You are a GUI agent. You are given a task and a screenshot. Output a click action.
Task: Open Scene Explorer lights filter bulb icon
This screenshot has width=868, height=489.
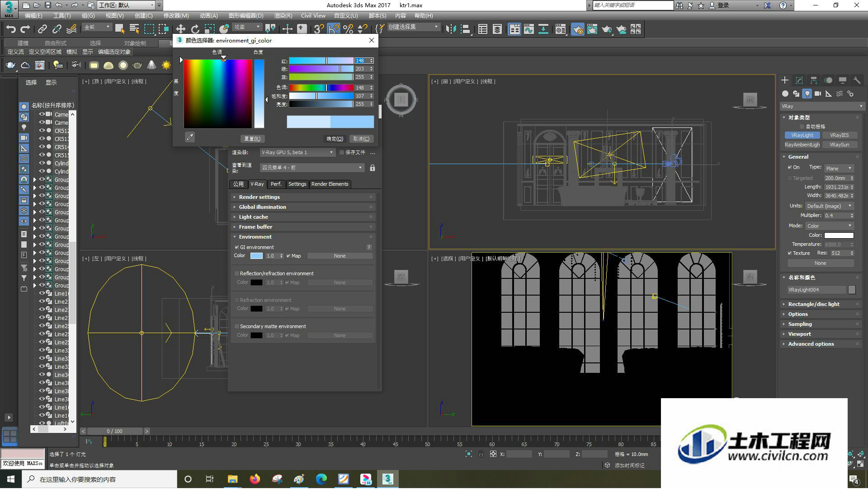[x=24, y=127]
